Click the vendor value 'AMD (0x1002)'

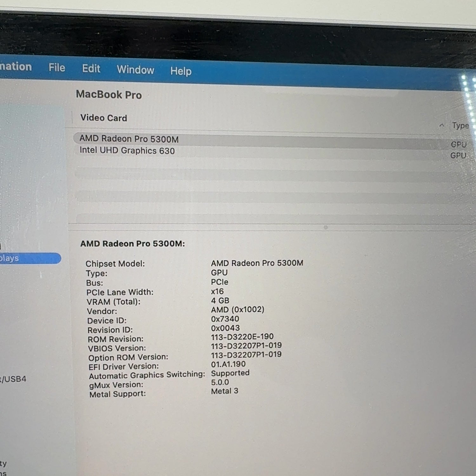(238, 309)
